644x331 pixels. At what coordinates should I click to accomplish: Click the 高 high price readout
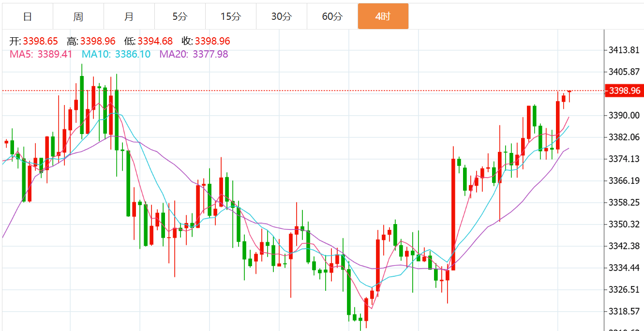tap(97, 41)
